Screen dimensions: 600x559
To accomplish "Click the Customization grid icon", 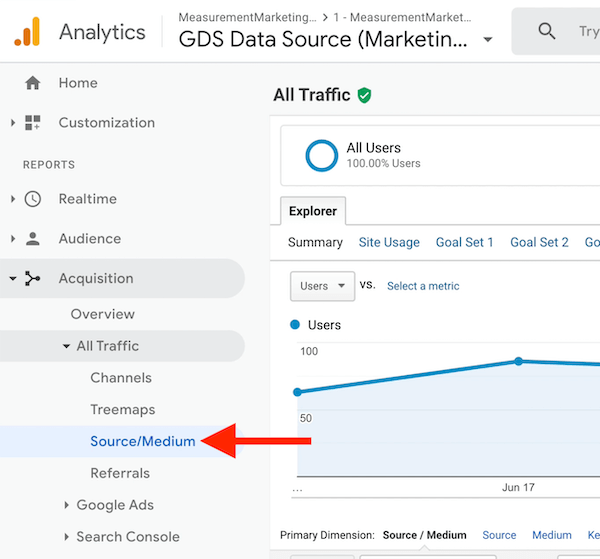I will click(33, 123).
